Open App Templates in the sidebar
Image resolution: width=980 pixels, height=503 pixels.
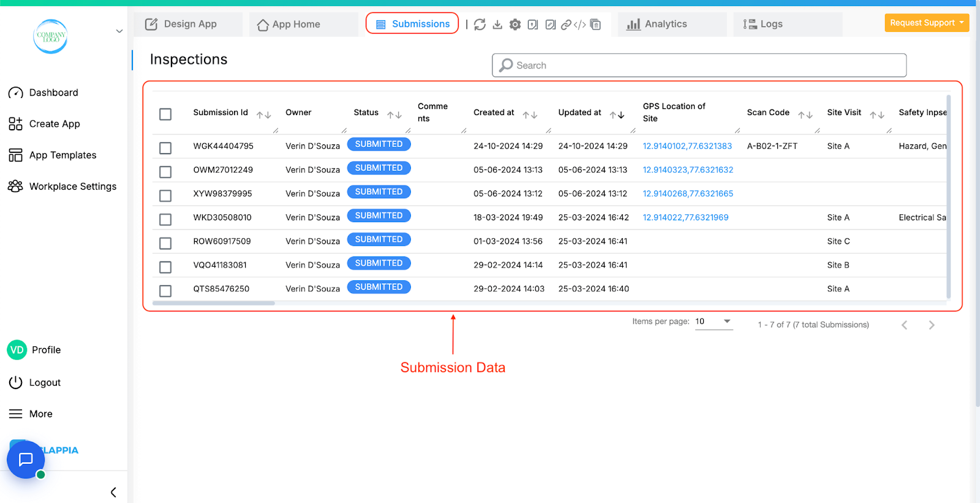click(x=52, y=155)
